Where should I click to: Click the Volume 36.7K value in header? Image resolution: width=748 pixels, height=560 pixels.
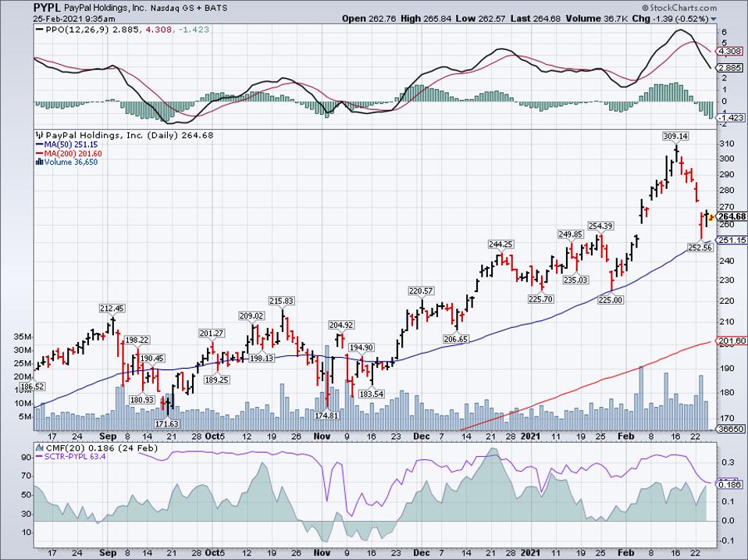coord(597,19)
